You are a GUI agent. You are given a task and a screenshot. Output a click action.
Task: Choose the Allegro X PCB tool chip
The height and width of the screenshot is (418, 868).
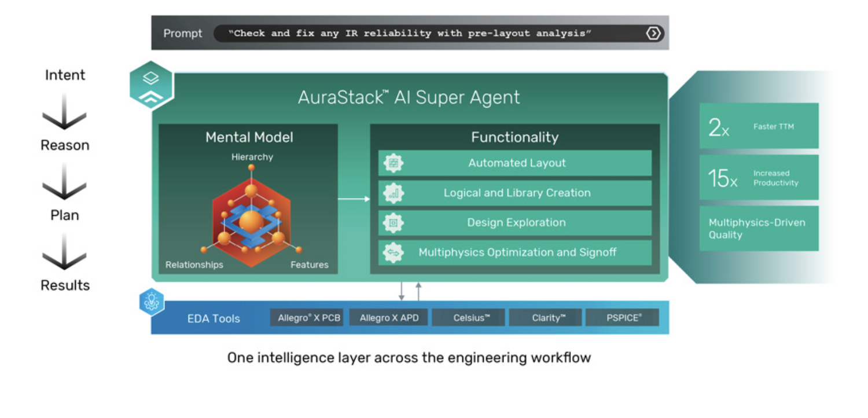tap(307, 317)
